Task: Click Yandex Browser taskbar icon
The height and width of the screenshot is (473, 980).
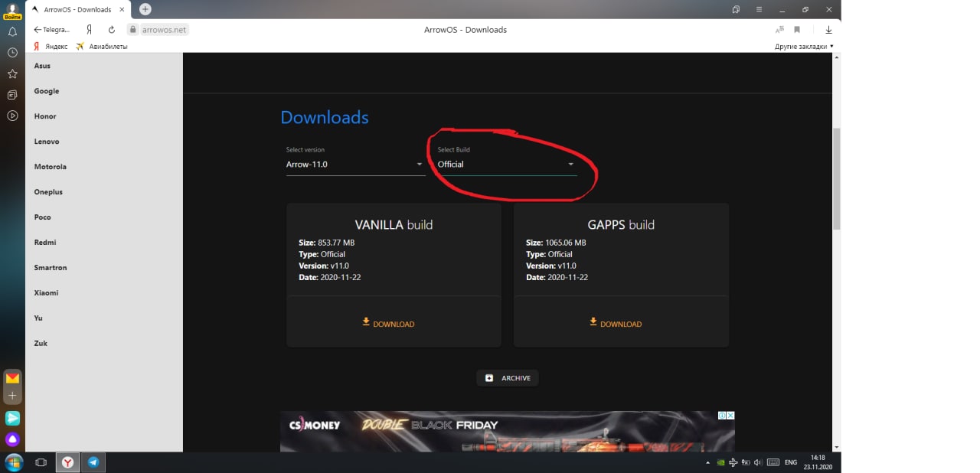Action: (68, 462)
